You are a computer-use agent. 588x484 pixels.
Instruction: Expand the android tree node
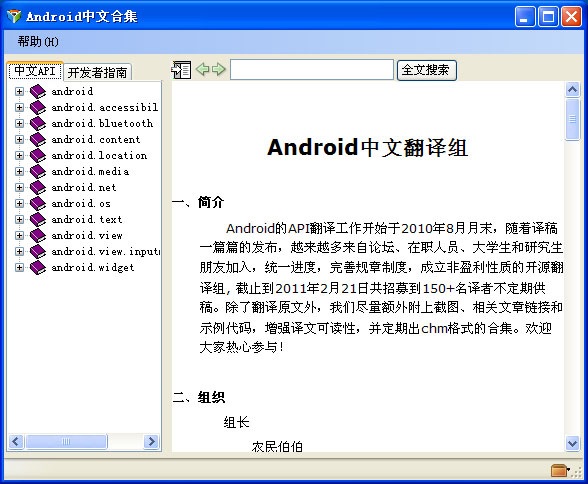click(19, 91)
